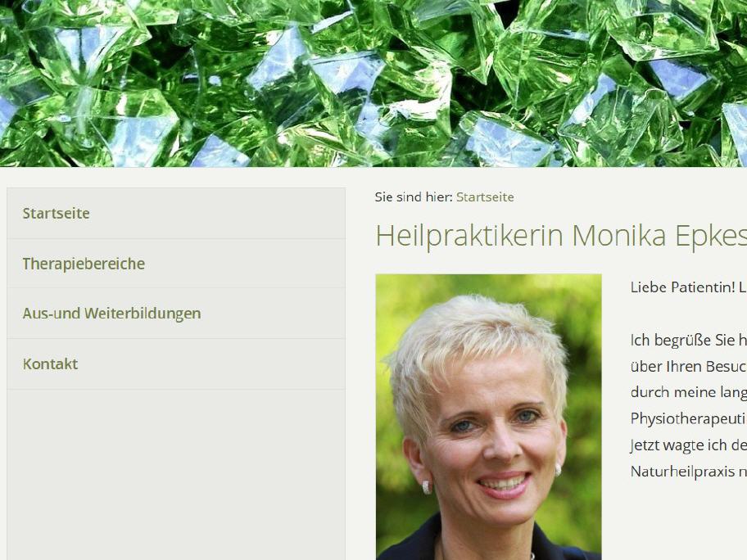Viewport: 747px width, 560px height.
Task: Click the line starting 'durch meine lang'
Action: [x=688, y=392]
